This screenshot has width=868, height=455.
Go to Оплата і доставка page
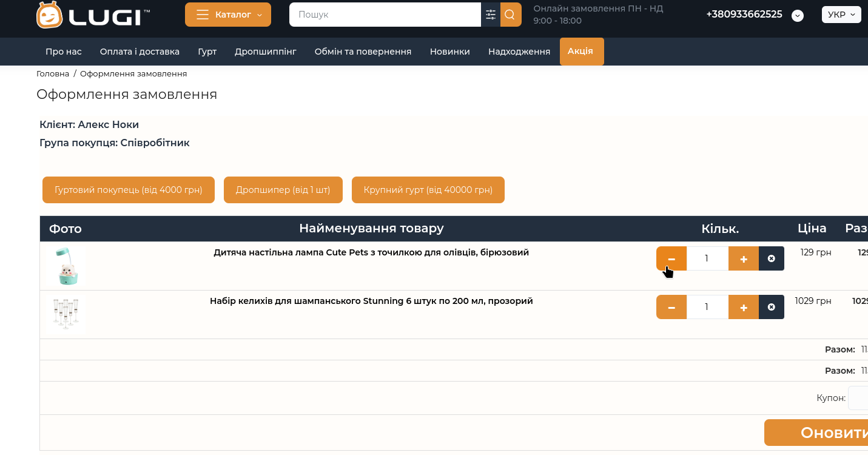click(x=140, y=52)
